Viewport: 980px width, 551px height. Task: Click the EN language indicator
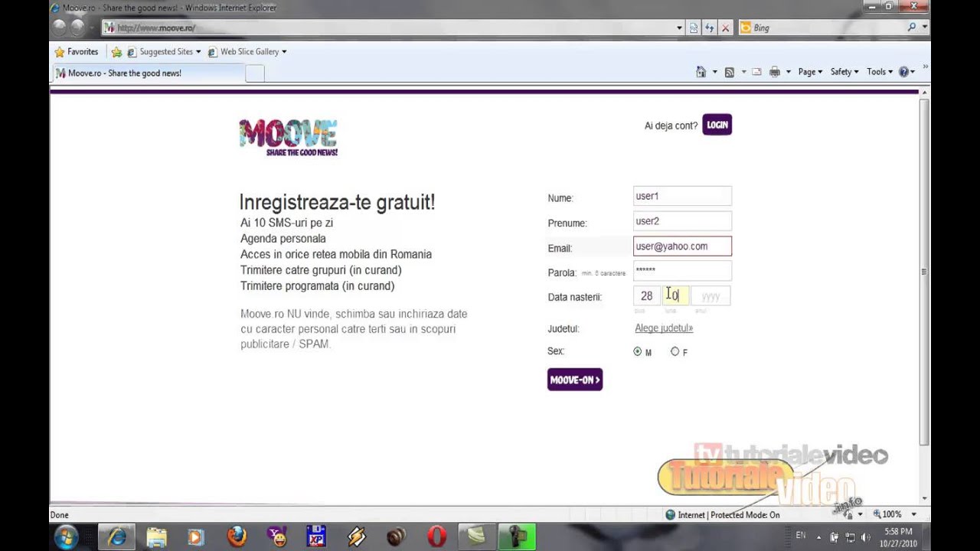click(x=801, y=536)
